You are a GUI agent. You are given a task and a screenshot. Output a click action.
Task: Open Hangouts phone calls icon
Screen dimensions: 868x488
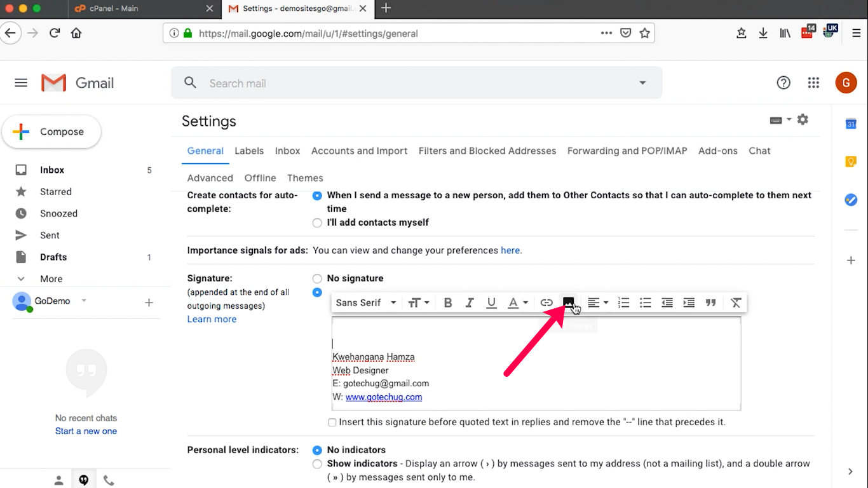click(109, 480)
